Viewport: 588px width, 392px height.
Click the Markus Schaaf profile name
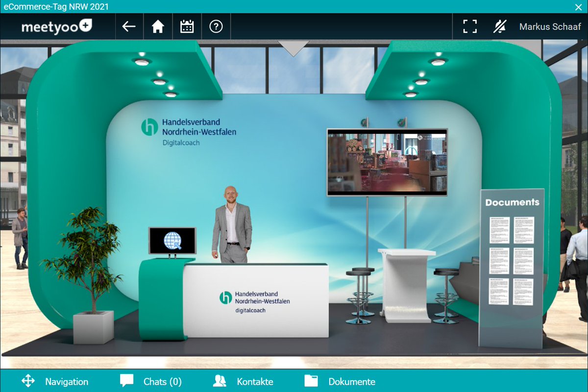point(550,26)
